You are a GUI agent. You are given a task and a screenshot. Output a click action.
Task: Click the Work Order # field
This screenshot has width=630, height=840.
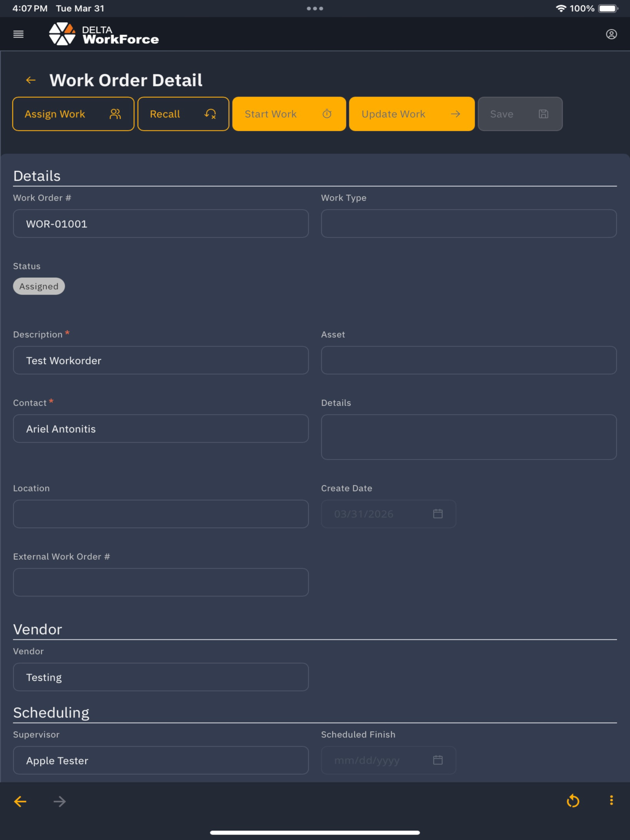click(x=161, y=224)
